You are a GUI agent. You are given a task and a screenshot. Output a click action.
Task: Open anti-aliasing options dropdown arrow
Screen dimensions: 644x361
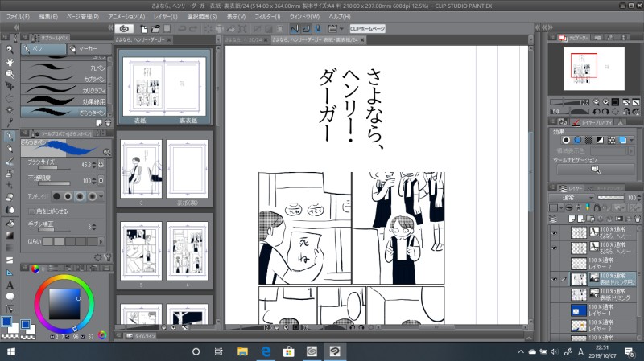pos(101,196)
